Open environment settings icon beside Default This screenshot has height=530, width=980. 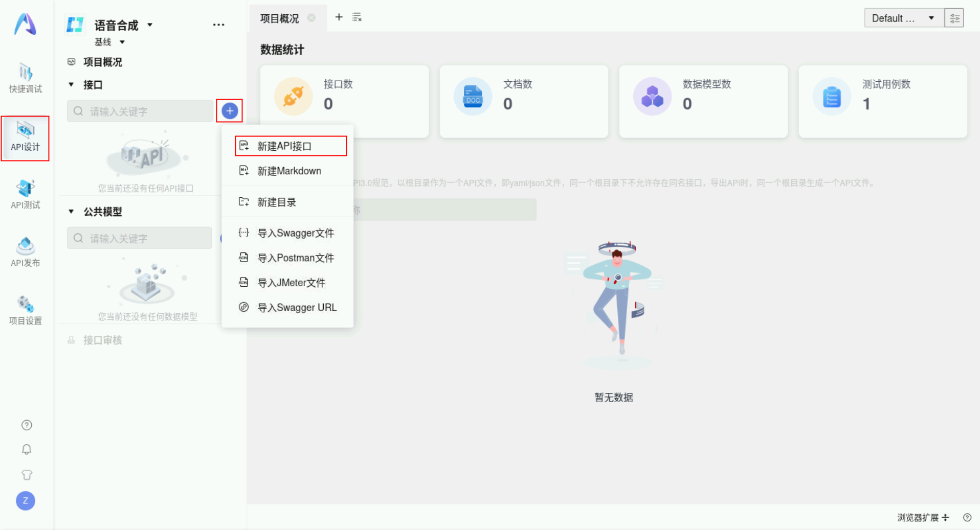(954, 17)
